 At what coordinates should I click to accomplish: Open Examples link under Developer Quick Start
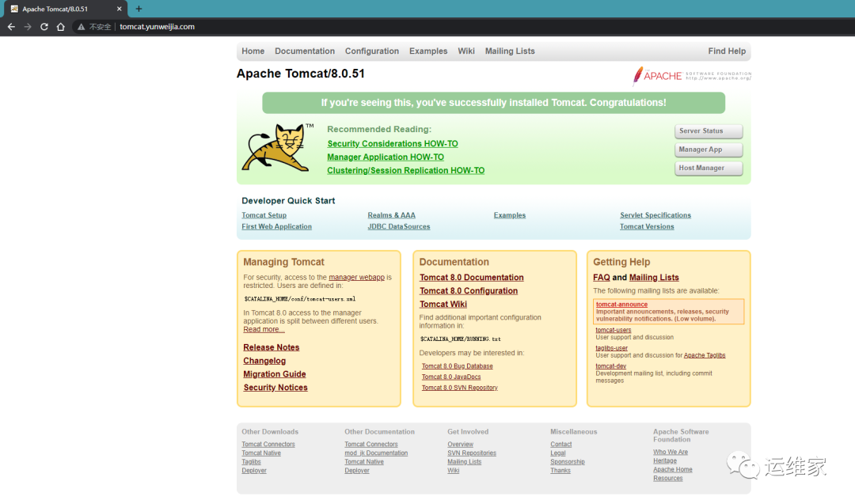509,215
